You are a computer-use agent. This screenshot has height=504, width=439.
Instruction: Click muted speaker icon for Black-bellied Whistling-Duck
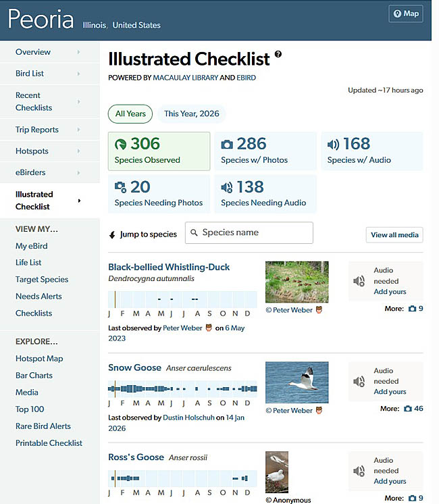click(359, 281)
